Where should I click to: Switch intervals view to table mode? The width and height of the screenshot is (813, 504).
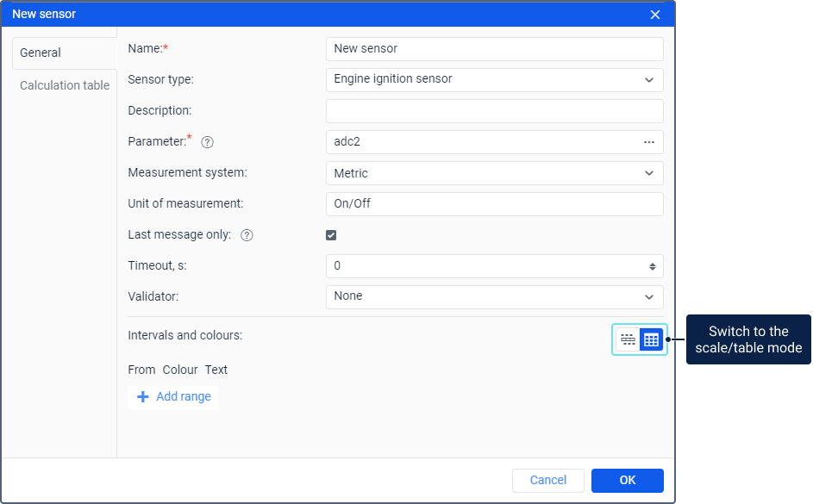tap(652, 339)
